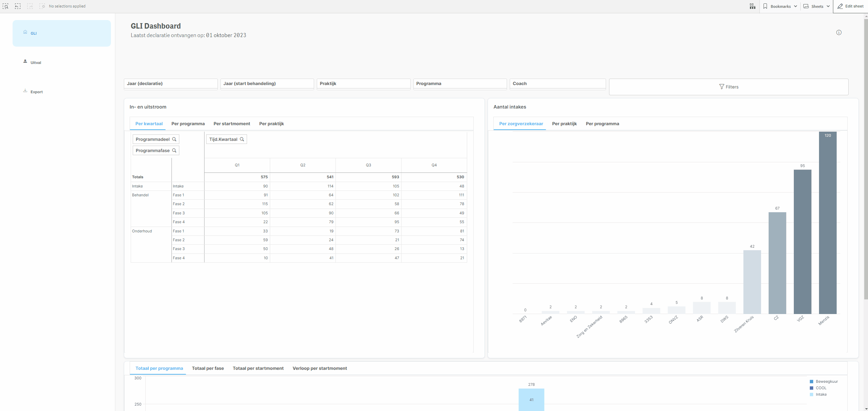This screenshot has width=868, height=411.
Task: Open the Jaar (start behandeling) filter
Action: pos(267,84)
